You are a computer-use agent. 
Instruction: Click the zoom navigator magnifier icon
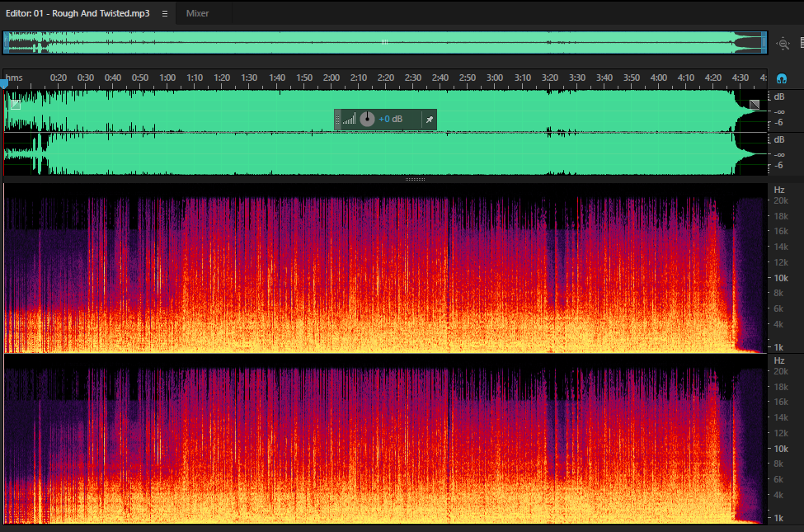click(x=783, y=44)
